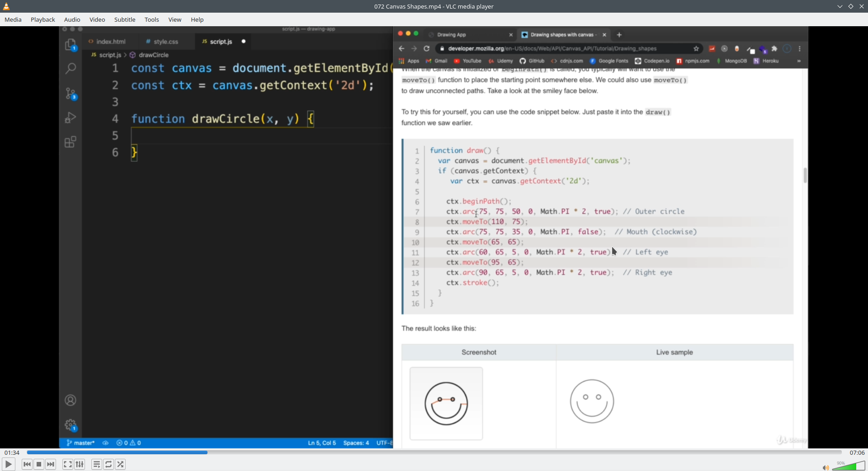Open the Subtitle menu
Viewport: 868px width, 471px height.
tap(125, 19)
